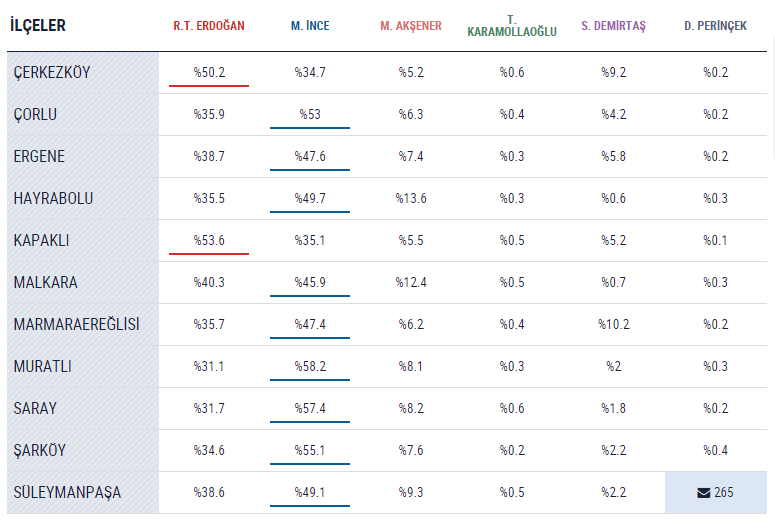Image resolution: width=775 pixels, height=519 pixels.
Task: Click the S. Demirtaş column header
Action: point(613,25)
